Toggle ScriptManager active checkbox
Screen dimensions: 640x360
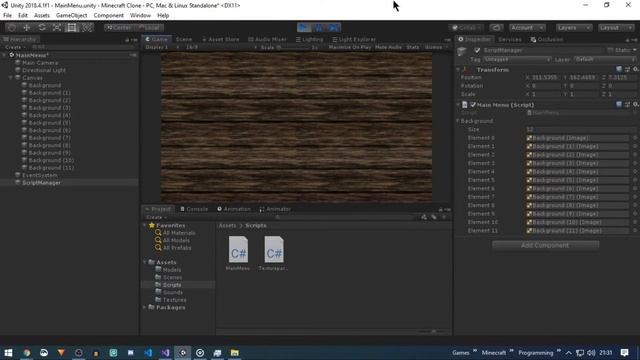coord(477,50)
